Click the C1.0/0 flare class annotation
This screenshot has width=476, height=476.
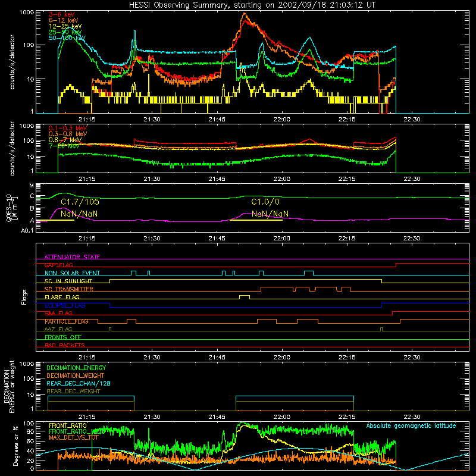[265, 202]
